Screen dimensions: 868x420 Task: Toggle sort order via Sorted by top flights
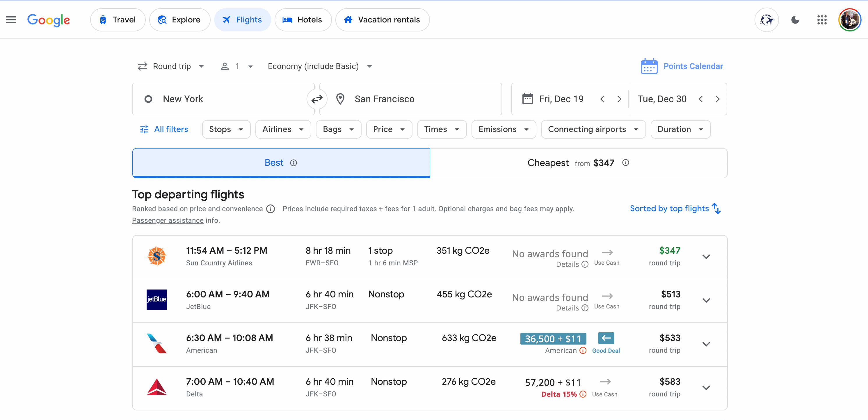click(675, 209)
